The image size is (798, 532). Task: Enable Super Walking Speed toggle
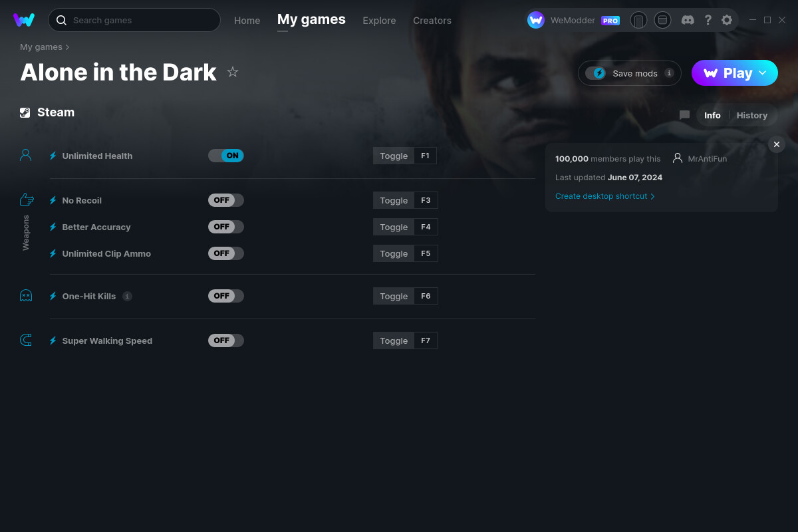point(226,340)
